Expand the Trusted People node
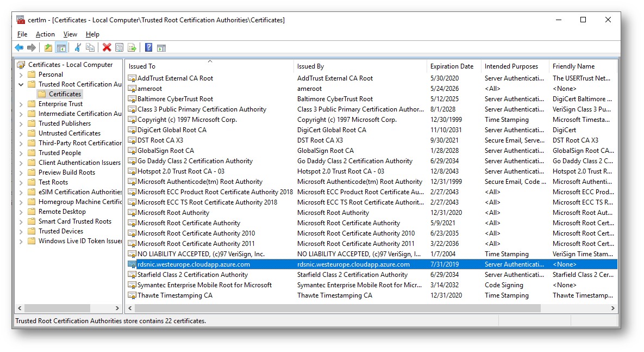This screenshot has height=352, width=644. (x=21, y=153)
